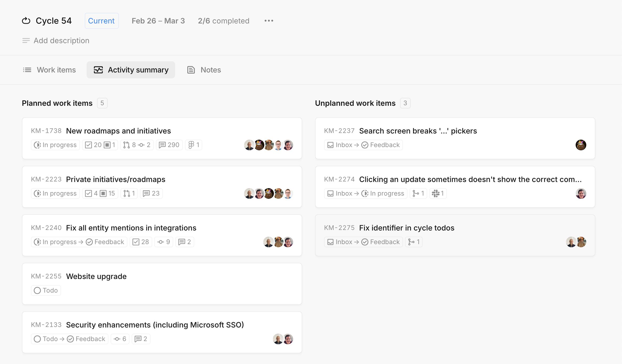Click the todos badge on KM-2240
This screenshot has height=364, width=622.
click(141, 242)
